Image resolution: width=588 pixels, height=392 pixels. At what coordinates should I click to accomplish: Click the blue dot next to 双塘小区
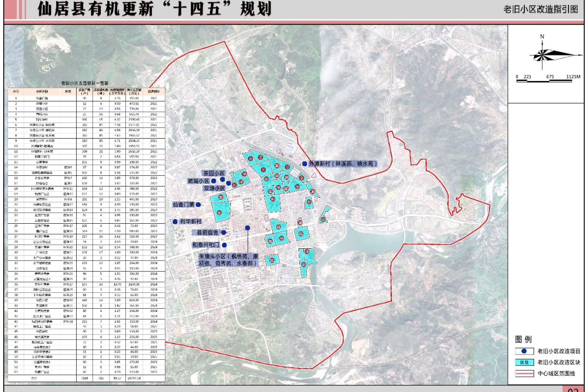[x=228, y=182]
